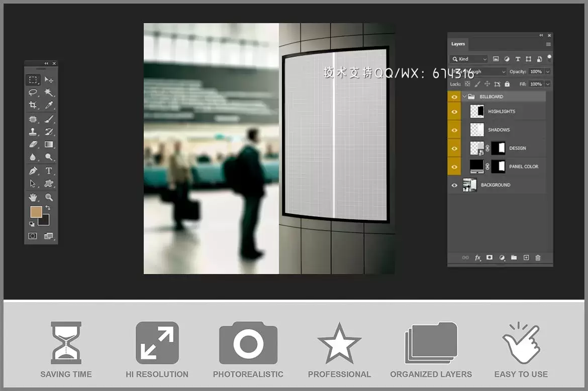
Task: Activate the Horizontal Type tool
Action: [x=49, y=171]
